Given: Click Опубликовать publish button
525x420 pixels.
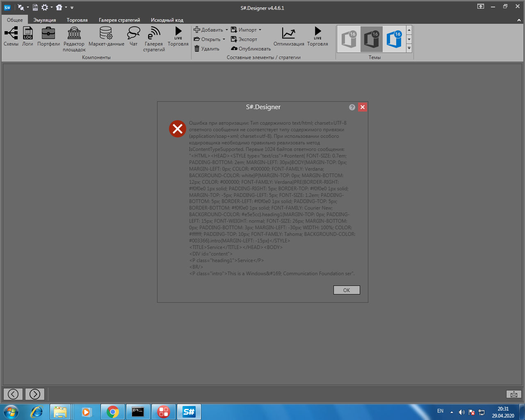Looking at the screenshot, I should click(251, 49).
